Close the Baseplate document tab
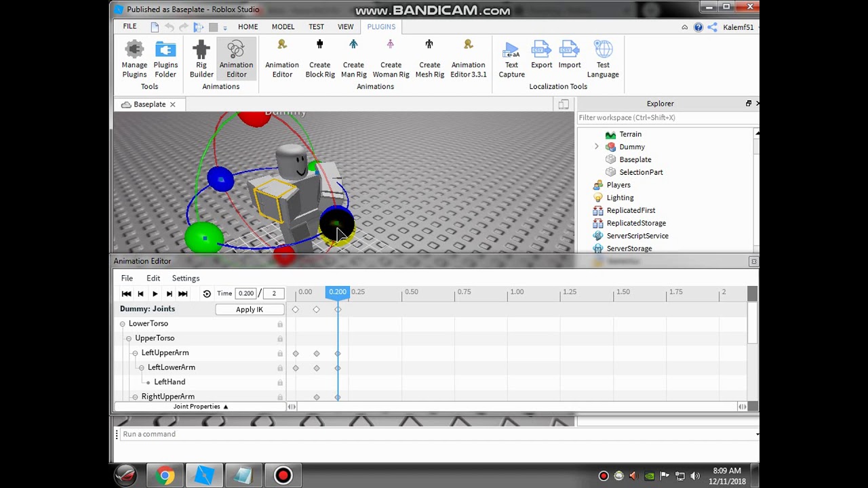 pyautogui.click(x=172, y=104)
